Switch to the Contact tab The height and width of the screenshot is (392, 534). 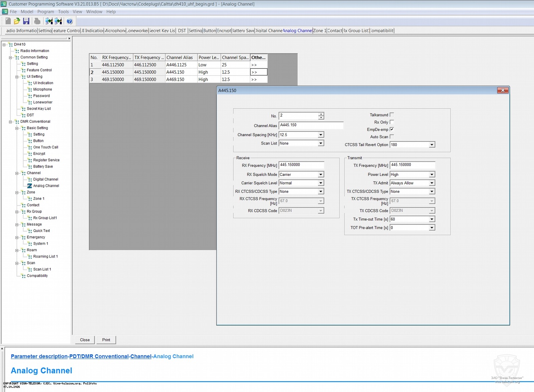[335, 31]
